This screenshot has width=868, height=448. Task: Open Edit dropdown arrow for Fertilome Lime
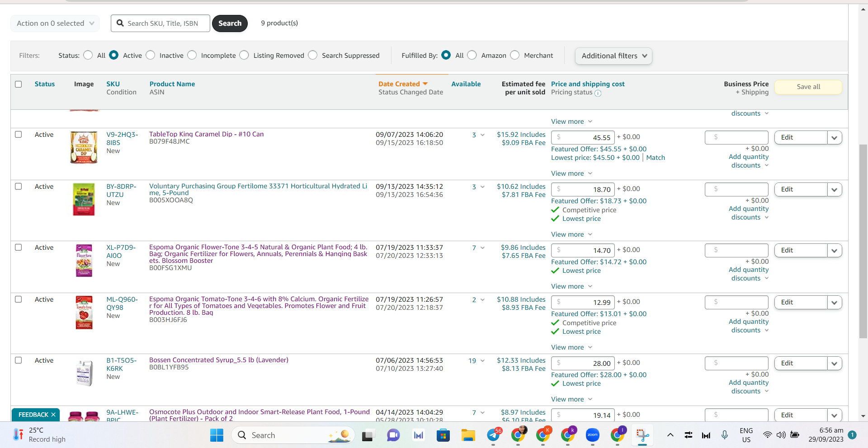(x=835, y=189)
